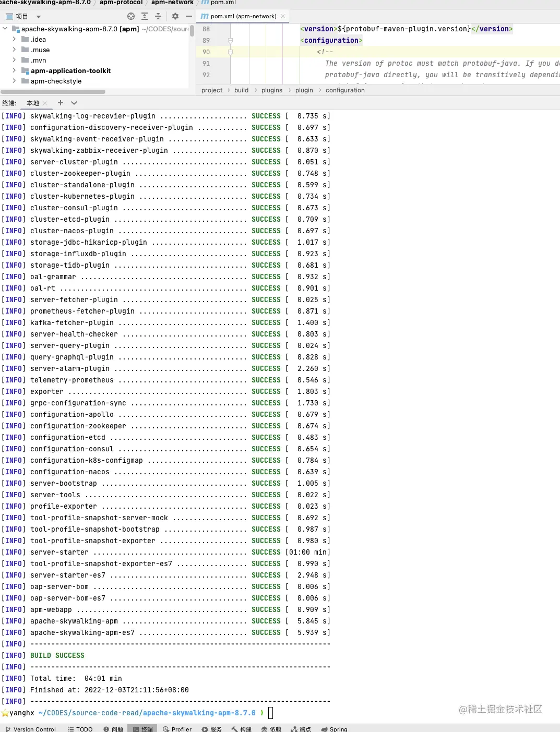Click the 'plugin' XML breadcrumb
560x732 pixels.
click(304, 90)
